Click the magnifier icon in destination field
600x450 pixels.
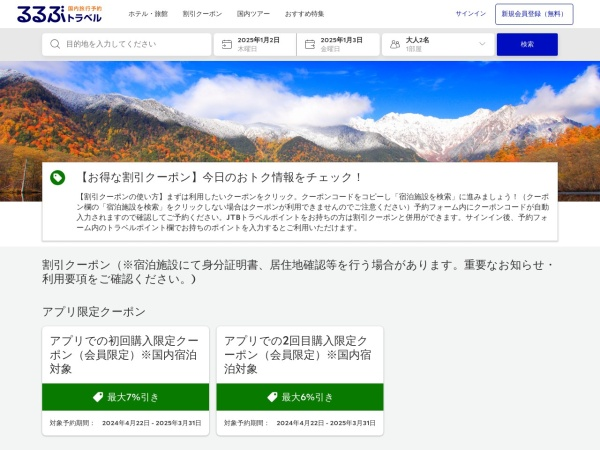pyautogui.click(x=55, y=44)
